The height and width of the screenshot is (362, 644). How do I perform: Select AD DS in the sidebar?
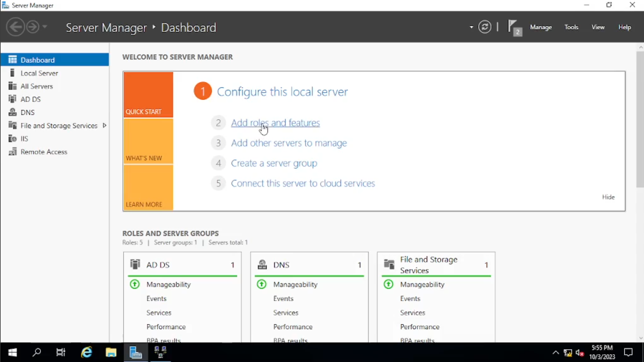[x=30, y=99]
